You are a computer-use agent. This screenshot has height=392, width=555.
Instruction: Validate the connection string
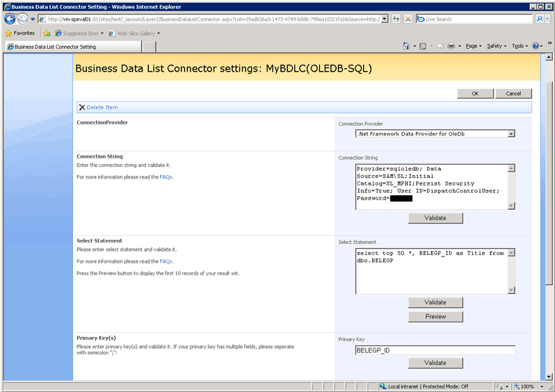click(x=435, y=218)
